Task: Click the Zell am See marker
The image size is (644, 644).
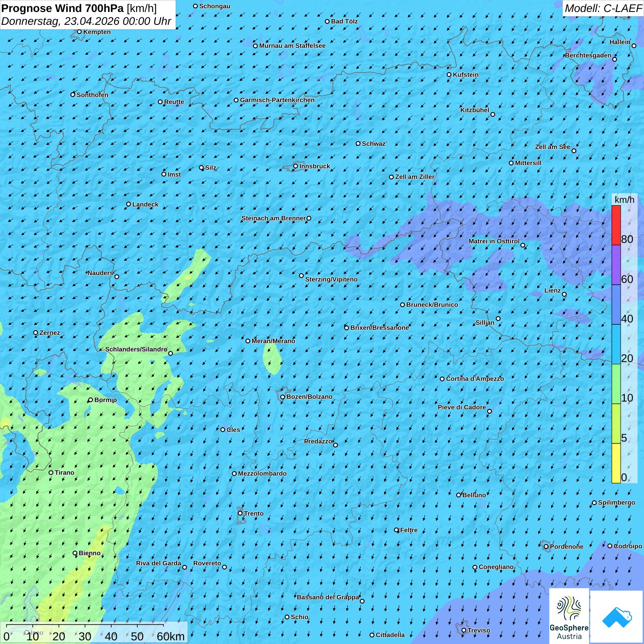Action: coord(574,150)
